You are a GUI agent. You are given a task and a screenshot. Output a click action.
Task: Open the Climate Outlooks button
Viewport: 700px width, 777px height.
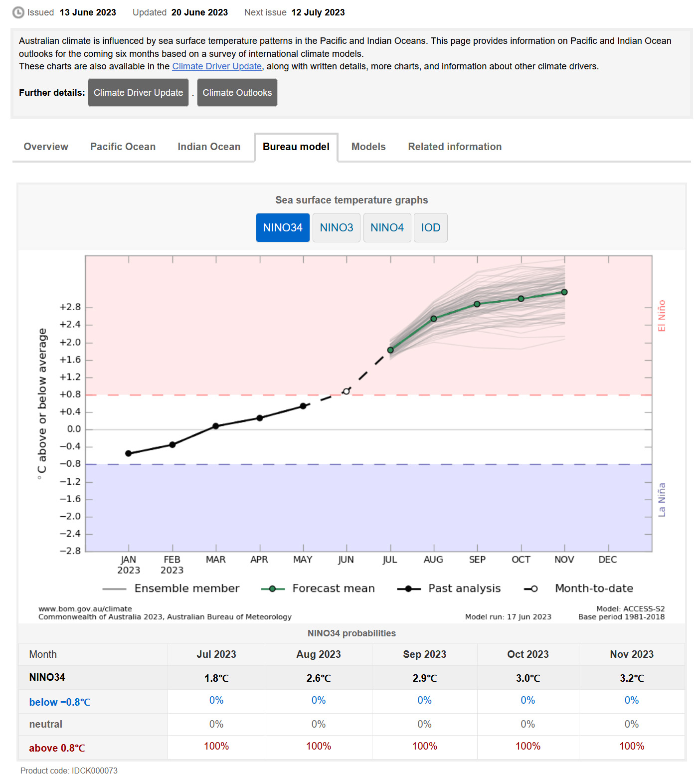237,93
